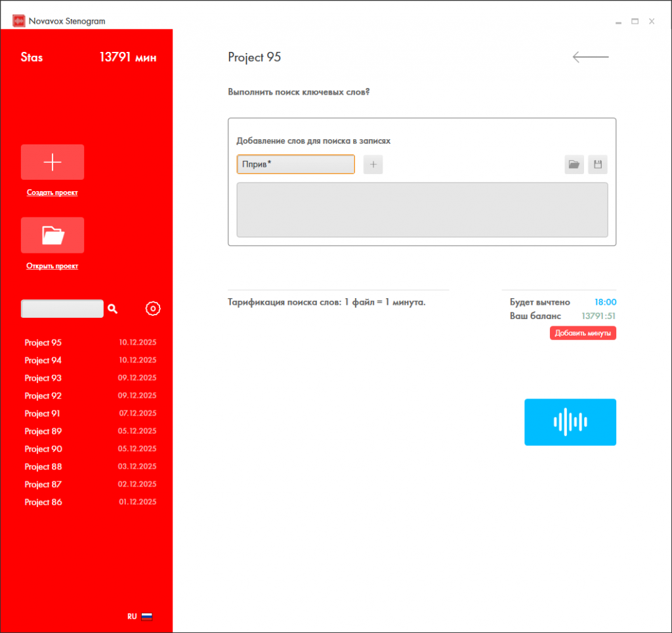Viewport: 672px width, 633px height.
Task: Open Project 91 from the list
Action: [43, 414]
